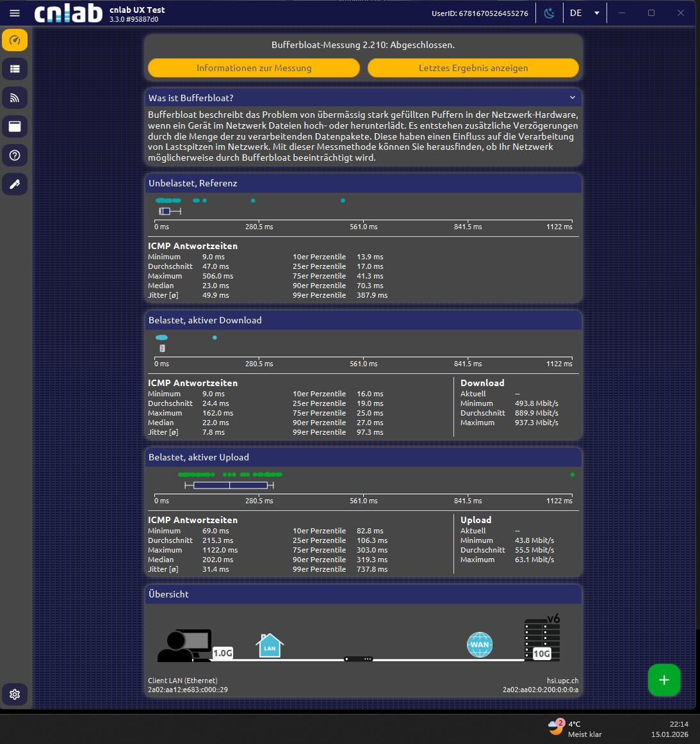Click the 1.0G link speed badge
Viewport: 700px width, 744px height.
pyautogui.click(x=223, y=653)
